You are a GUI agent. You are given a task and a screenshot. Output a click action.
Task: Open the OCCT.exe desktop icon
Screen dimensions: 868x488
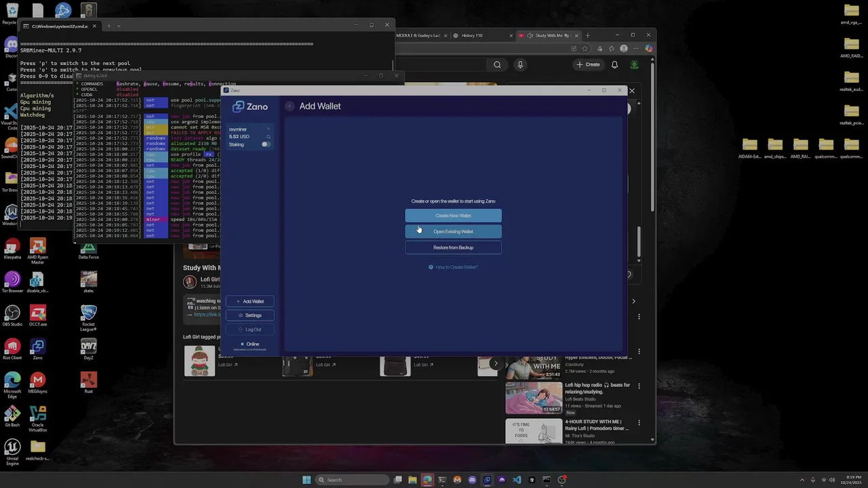38,315
